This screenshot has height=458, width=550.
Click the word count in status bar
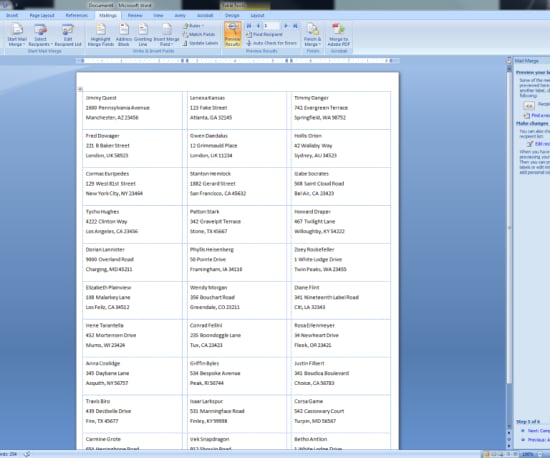point(9,454)
